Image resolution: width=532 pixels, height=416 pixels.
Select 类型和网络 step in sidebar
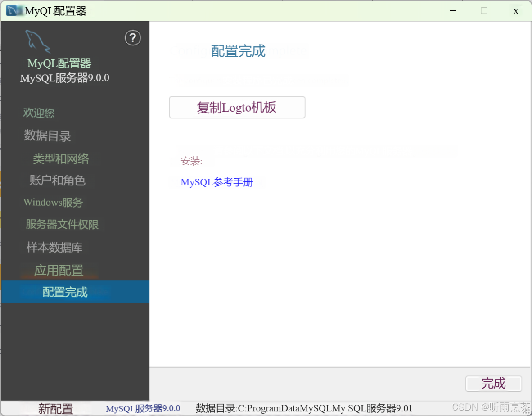click(61, 158)
